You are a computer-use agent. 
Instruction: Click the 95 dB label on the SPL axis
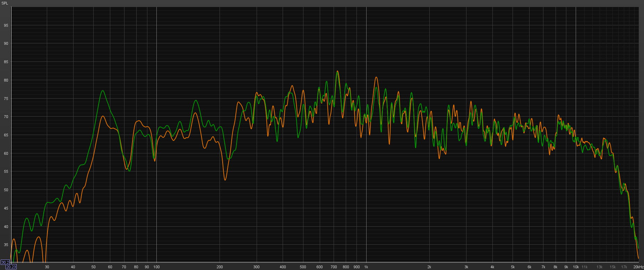(6, 25)
